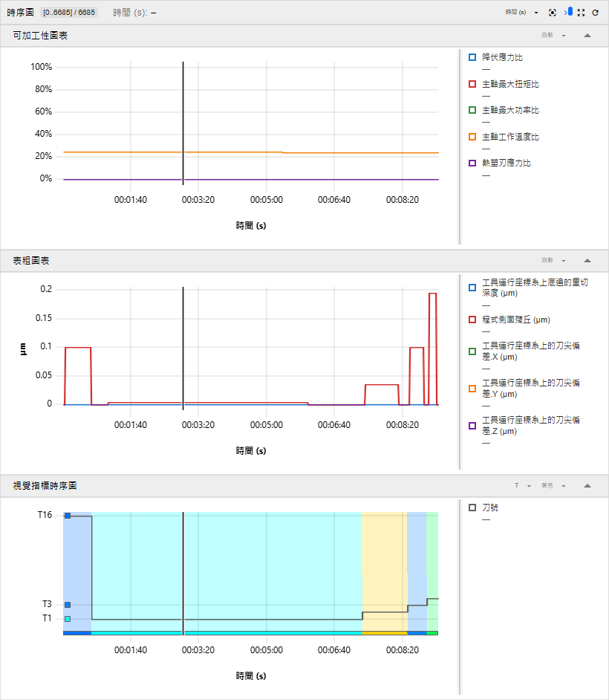The image size is (609, 700).
Task: Click the cyan T1 segment on bottom color bar
Action: [227, 633]
